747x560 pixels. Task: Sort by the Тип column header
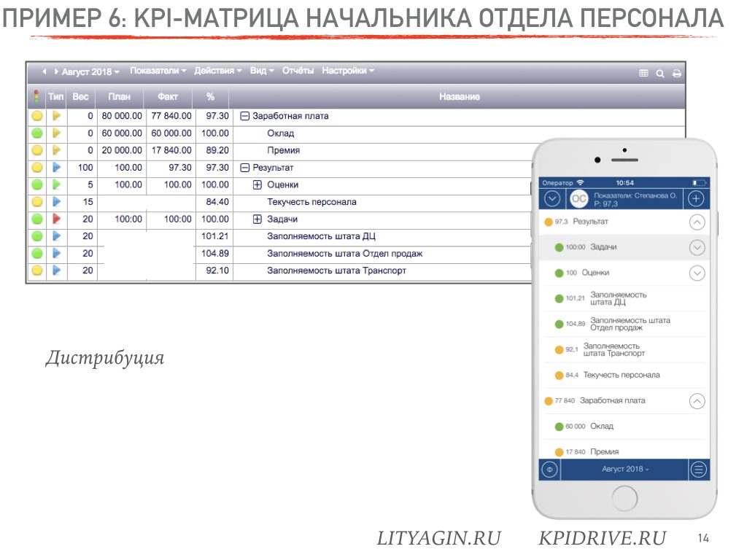55,96
